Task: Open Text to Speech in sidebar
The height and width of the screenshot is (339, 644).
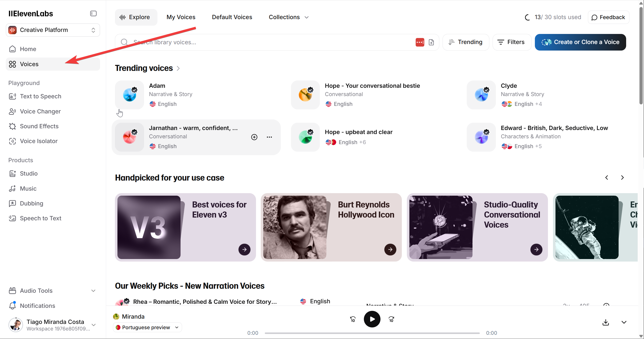Action: pos(53,96)
